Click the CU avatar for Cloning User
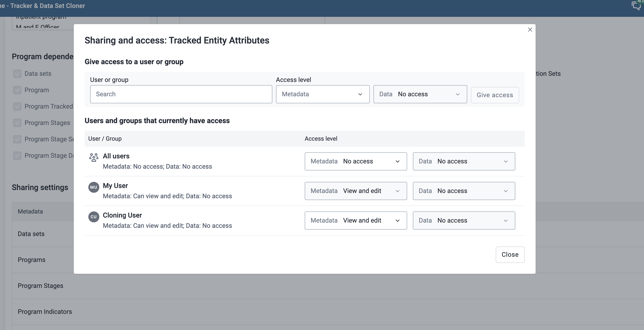 [94, 217]
